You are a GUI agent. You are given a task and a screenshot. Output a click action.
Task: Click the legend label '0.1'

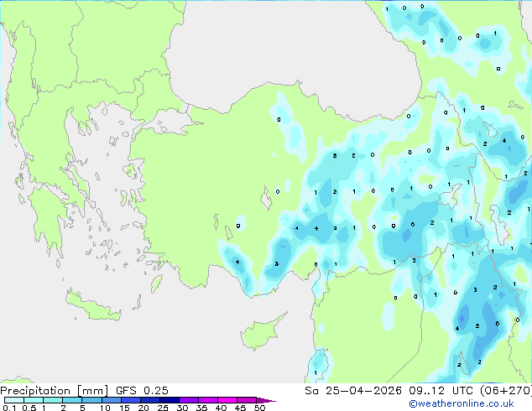pos(9,408)
